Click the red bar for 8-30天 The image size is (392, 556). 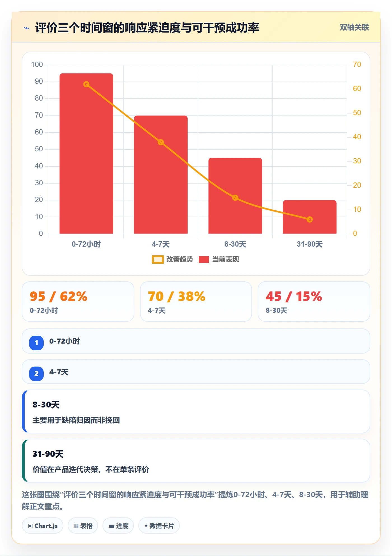pos(235,196)
